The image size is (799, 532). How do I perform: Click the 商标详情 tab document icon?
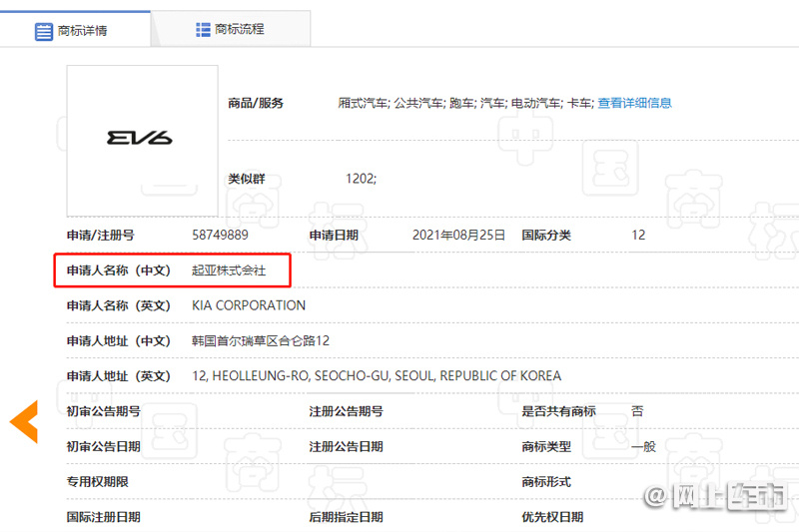[43, 32]
